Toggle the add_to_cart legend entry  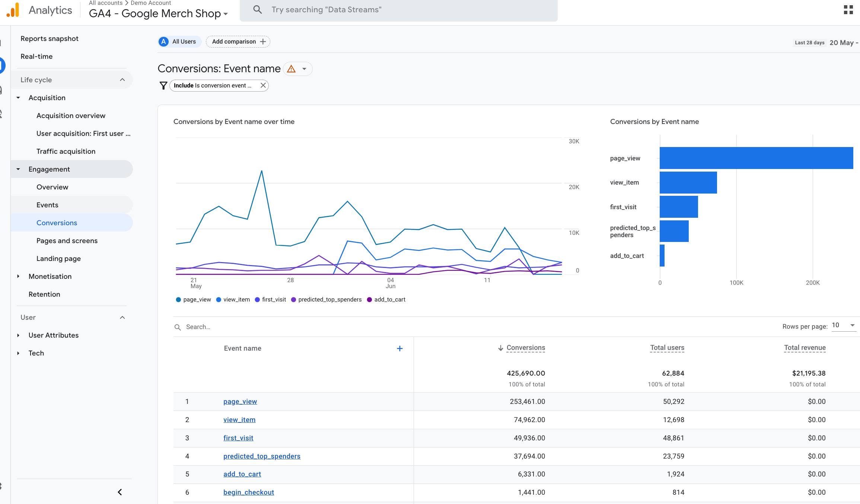(386, 300)
